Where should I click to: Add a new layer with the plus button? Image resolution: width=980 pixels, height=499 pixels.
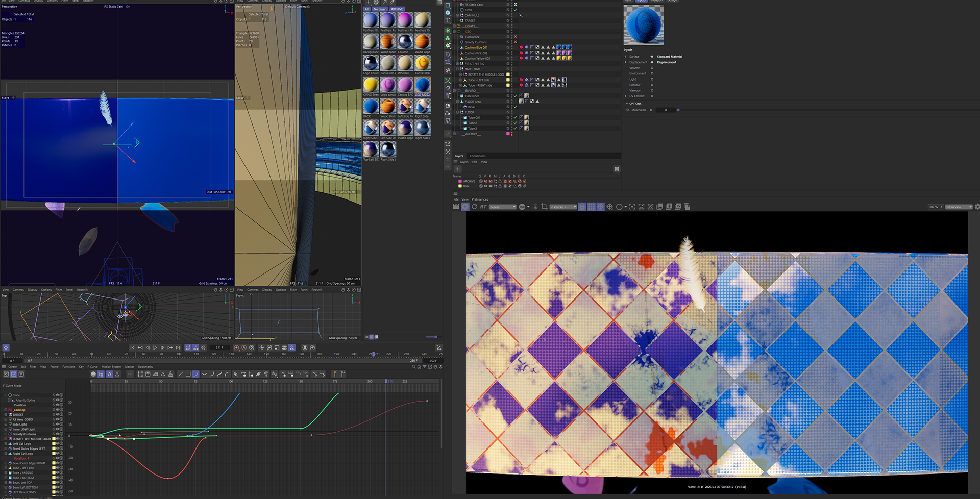458,169
